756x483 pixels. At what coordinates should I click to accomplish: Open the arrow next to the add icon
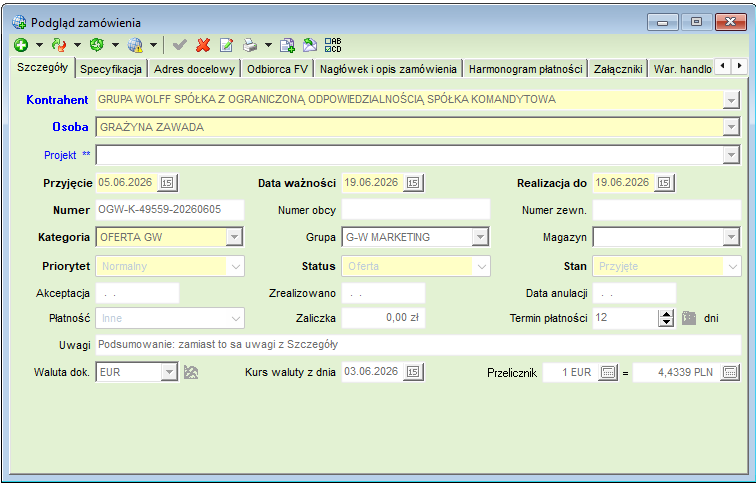(40, 45)
